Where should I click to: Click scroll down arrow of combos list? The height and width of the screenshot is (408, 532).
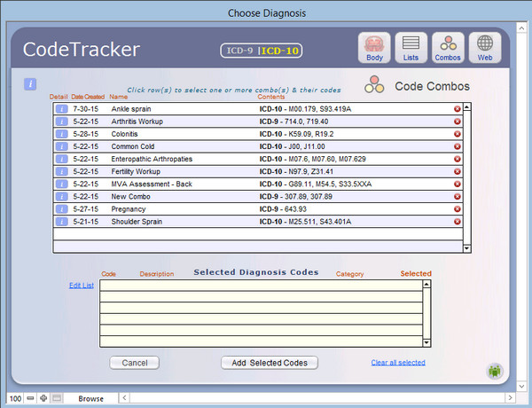(467, 248)
